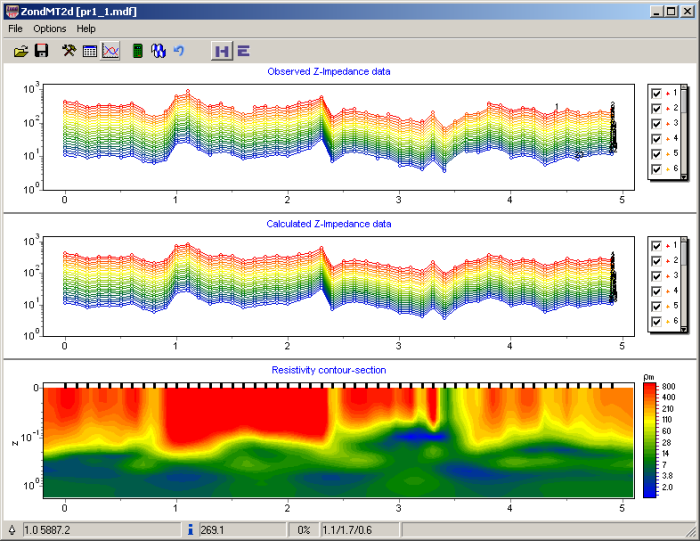Click the open file folder icon
Viewport: 700px width, 541px height.
pos(20,51)
